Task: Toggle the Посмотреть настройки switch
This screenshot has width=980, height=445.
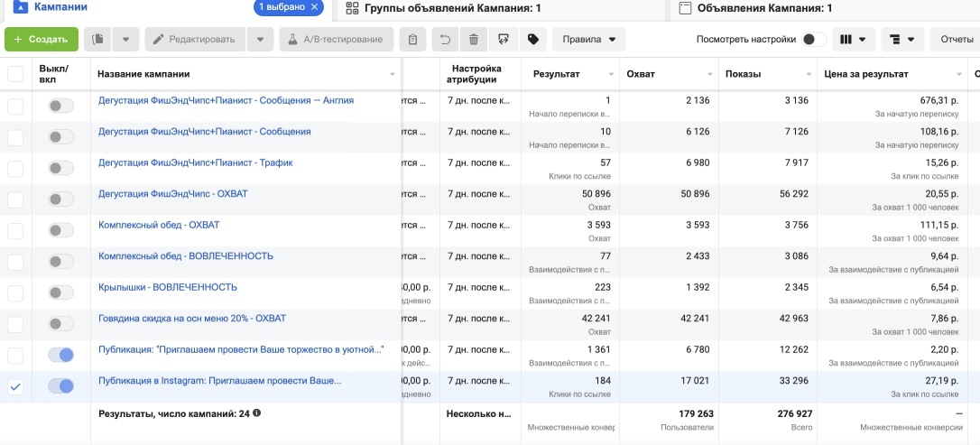Action: click(x=814, y=40)
